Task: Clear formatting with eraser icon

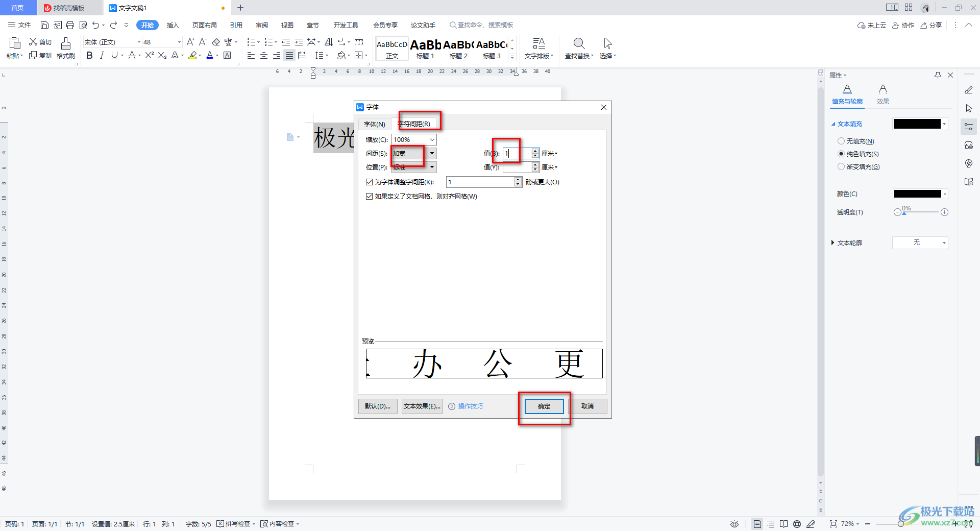Action: pyautogui.click(x=216, y=42)
